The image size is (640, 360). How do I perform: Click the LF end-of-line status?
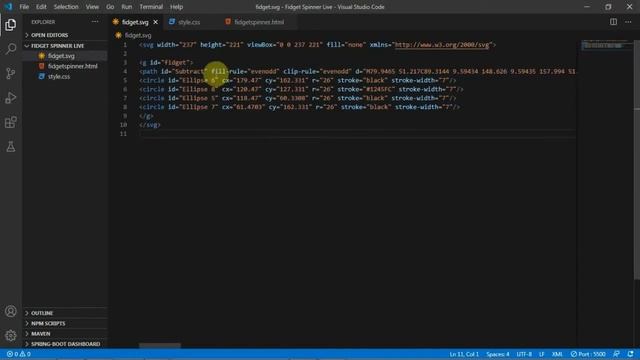541,354
